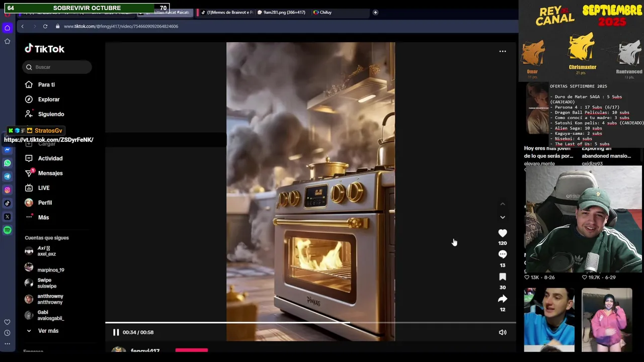Image resolution: width=644 pixels, height=362 pixels.
Task: Open Instagram in the browser sidebar
Action: tap(7, 190)
